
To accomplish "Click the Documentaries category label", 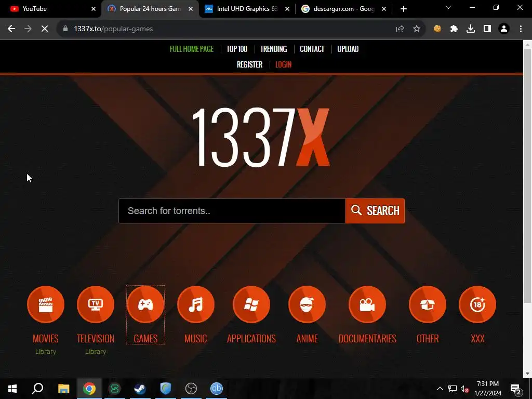I will pos(367,339).
